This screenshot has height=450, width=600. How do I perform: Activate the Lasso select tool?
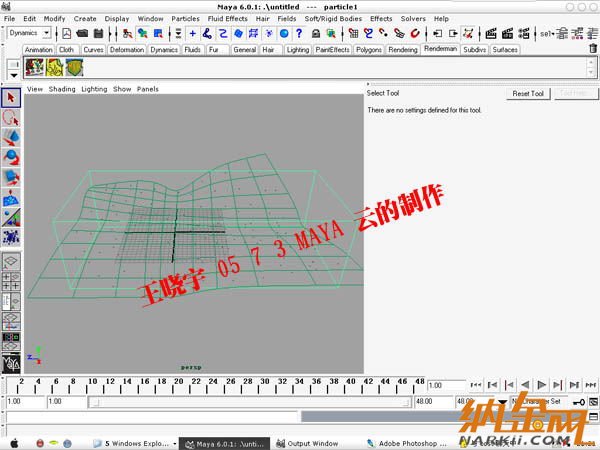11,118
